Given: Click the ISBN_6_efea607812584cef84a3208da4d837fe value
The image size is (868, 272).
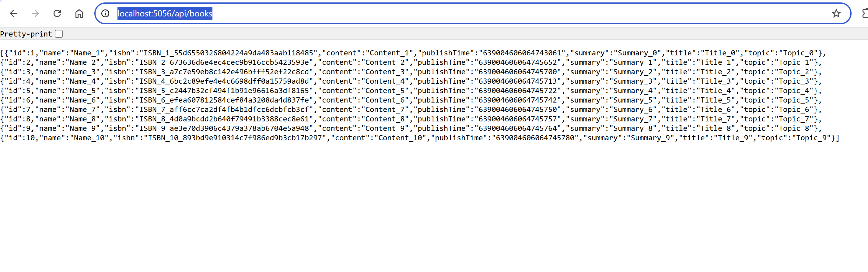Looking at the screenshot, I should pos(224,100).
